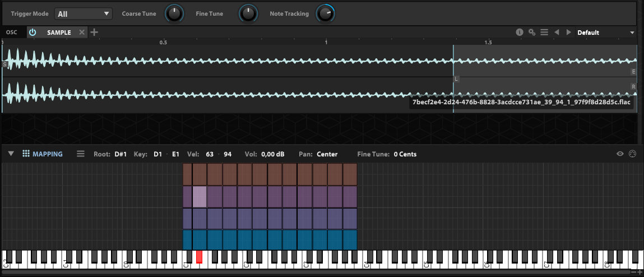Select the indigo zone above the red key
The height and width of the screenshot is (277, 644).
pyautogui.click(x=199, y=219)
